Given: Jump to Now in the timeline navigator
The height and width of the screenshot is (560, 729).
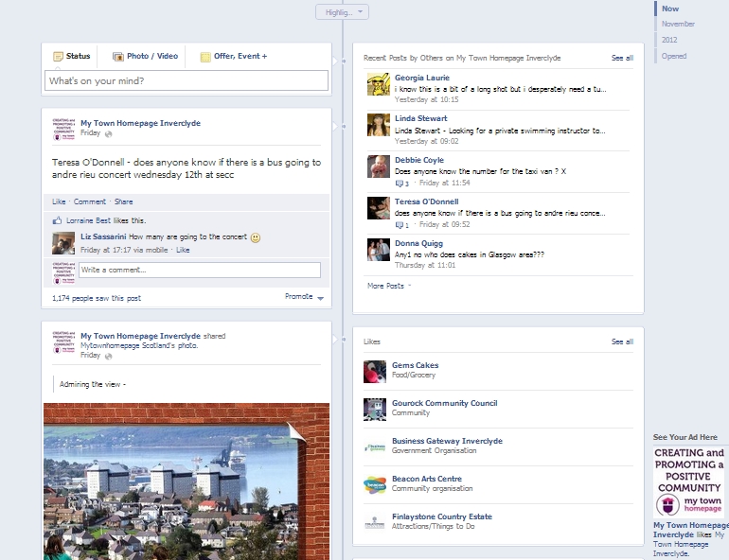Looking at the screenshot, I should tap(670, 9).
